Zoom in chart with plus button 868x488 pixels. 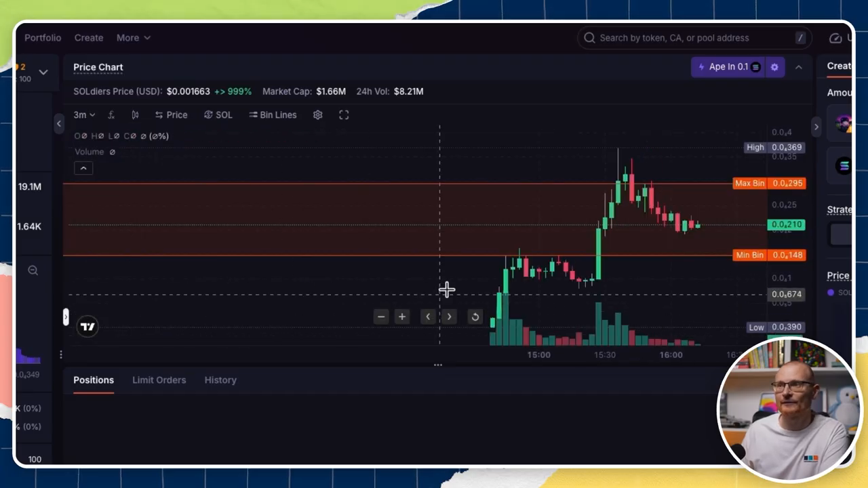point(402,317)
